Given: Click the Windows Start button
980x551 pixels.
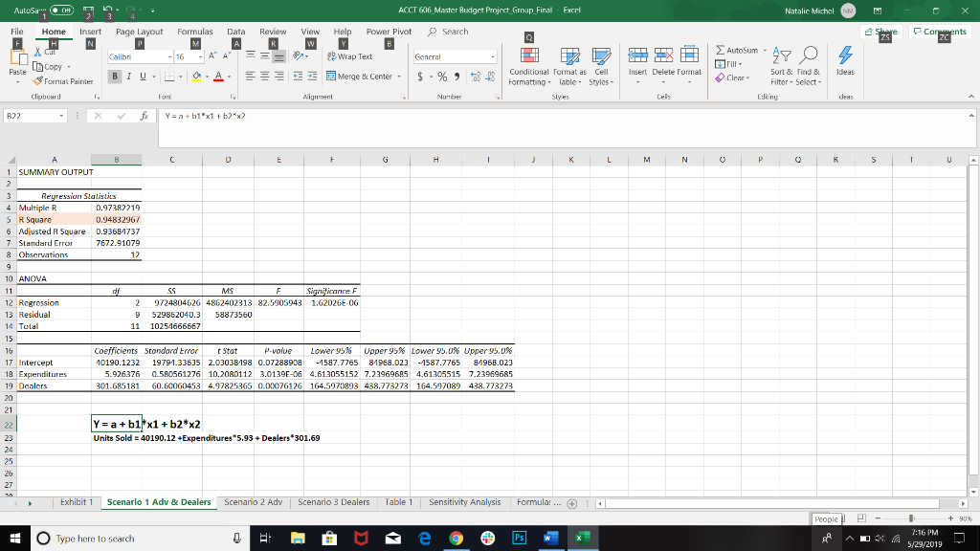Looking at the screenshot, I should click(15, 538).
